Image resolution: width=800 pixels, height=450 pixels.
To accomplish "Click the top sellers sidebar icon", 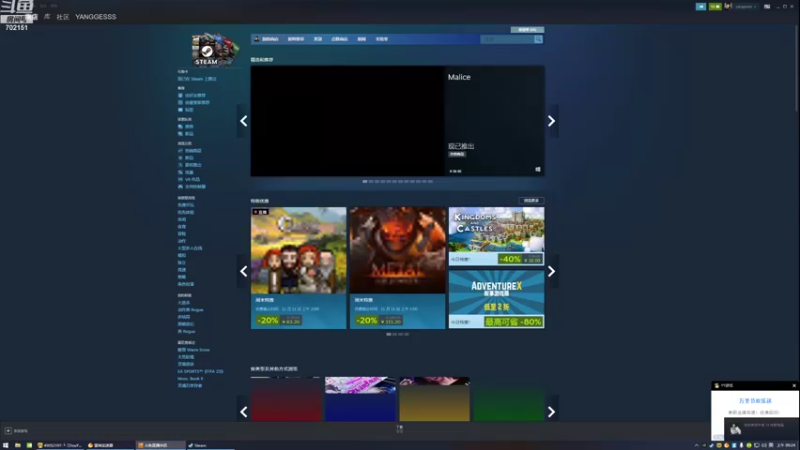I will [180, 151].
